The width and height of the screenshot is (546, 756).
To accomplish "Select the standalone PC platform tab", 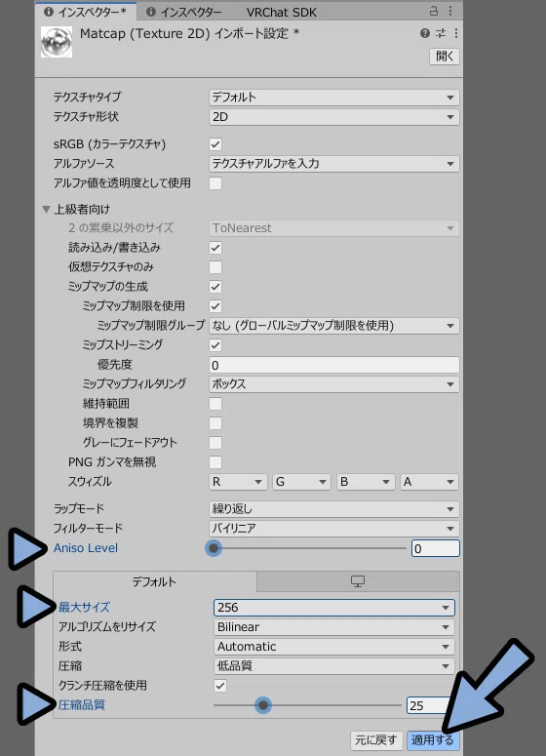I will pos(358,581).
